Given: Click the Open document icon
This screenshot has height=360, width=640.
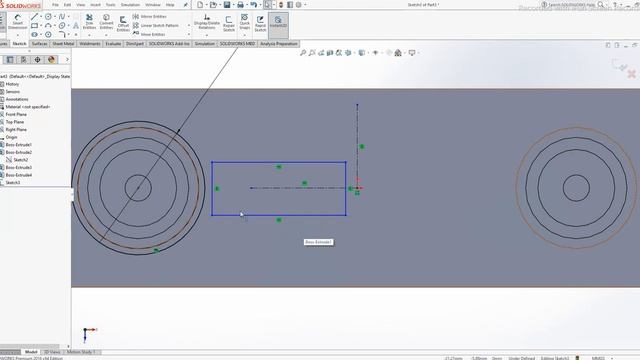Looking at the screenshot, I should [213, 4].
